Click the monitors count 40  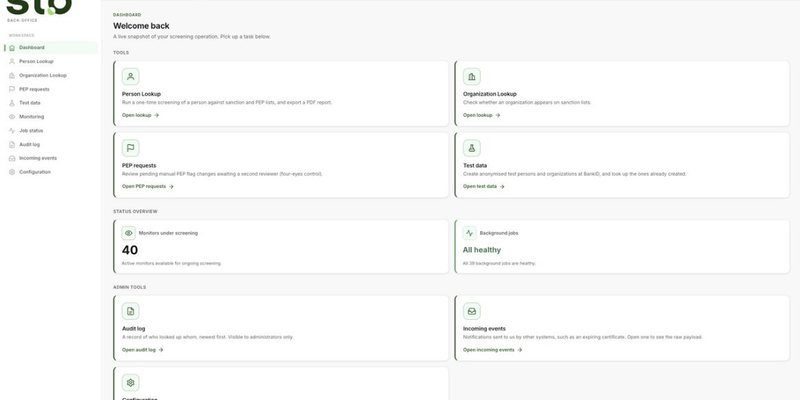coord(130,250)
